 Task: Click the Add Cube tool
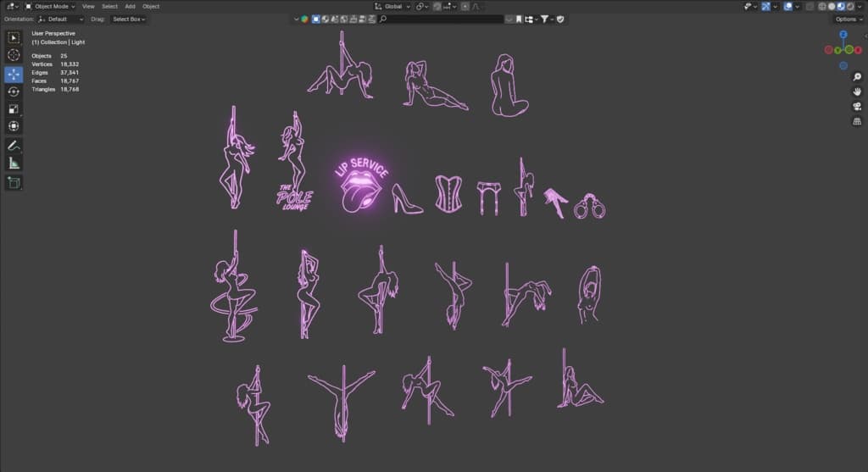(14, 182)
